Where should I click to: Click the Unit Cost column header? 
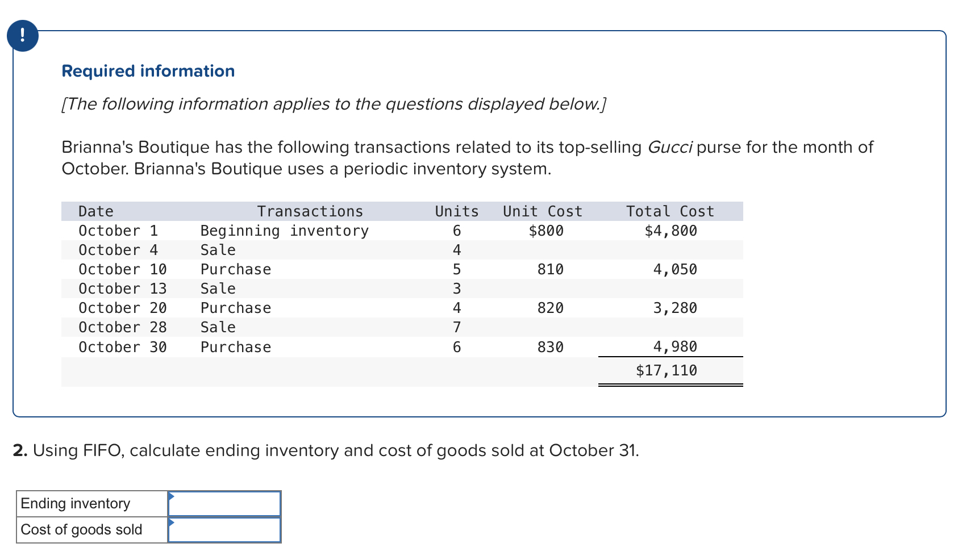[x=542, y=211]
